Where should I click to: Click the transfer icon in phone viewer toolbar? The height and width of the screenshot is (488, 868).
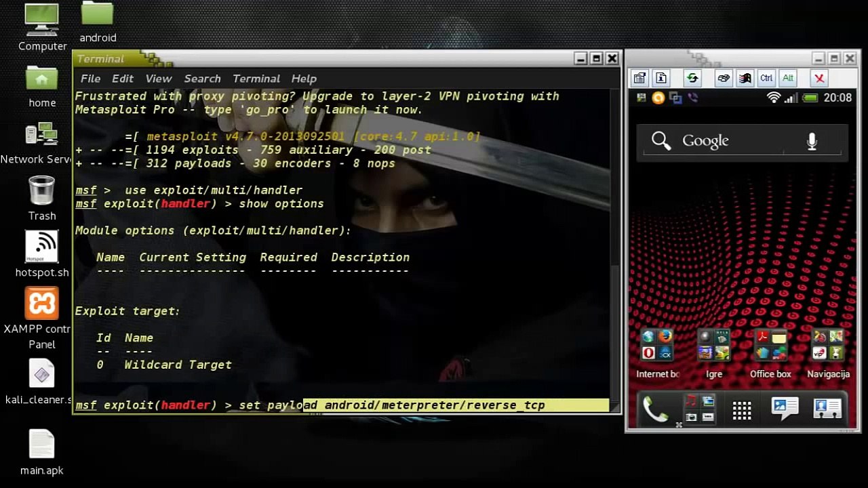coord(724,78)
